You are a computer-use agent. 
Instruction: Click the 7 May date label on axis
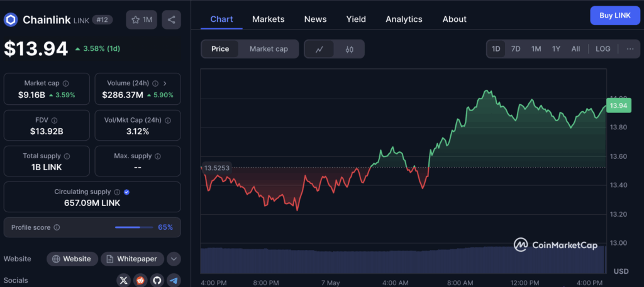330,283
